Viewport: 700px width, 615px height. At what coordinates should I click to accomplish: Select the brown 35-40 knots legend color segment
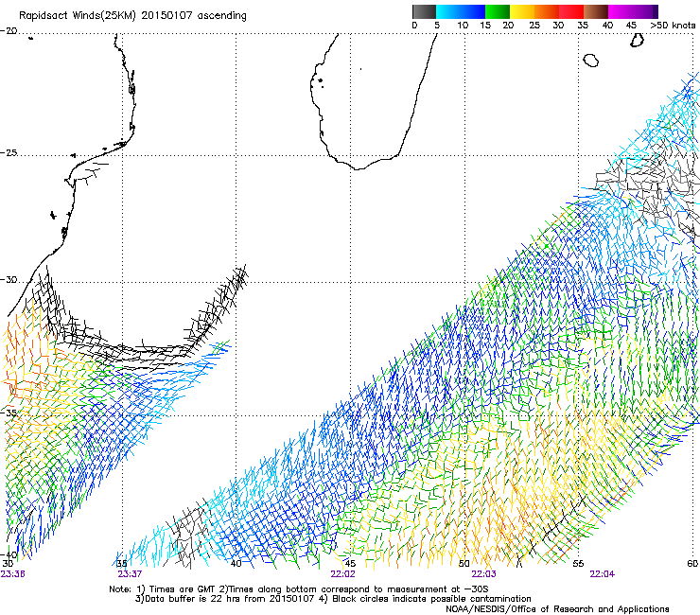tap(596, 11)
